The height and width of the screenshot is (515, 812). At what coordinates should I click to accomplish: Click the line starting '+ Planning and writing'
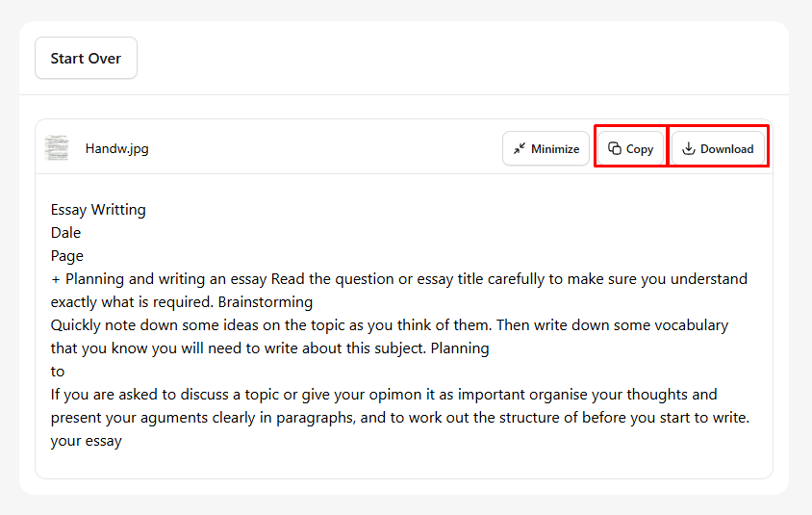click(399, 279)
